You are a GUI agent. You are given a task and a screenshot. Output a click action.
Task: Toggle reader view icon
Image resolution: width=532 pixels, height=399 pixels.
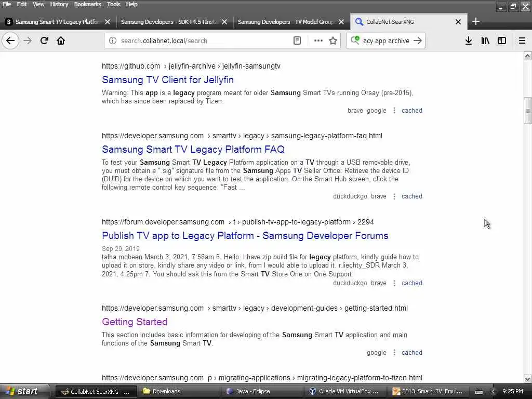click(x=297, y=41)
